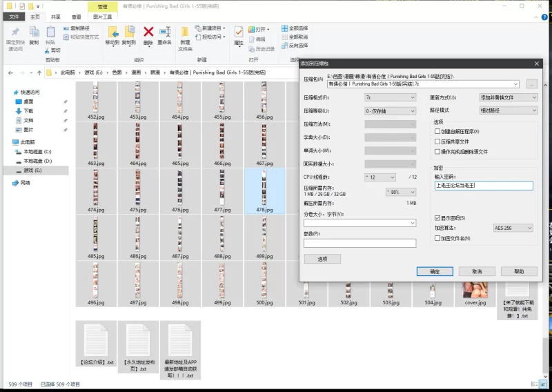Tick the encrypt file names checkbox
Viewport: 552px width, 392px height.
[437, 238]
